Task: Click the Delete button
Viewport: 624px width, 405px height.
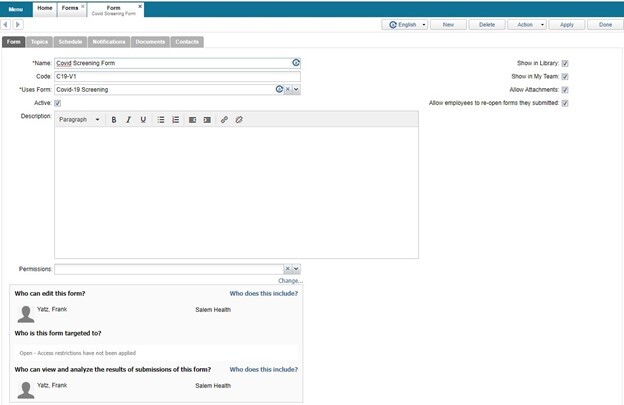Action: 487,25
